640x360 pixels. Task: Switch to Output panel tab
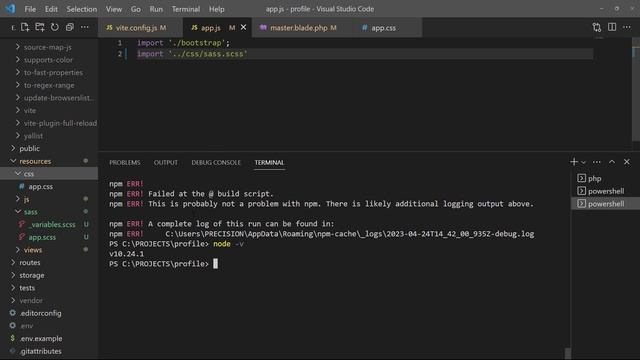click(x=166, y=162)
